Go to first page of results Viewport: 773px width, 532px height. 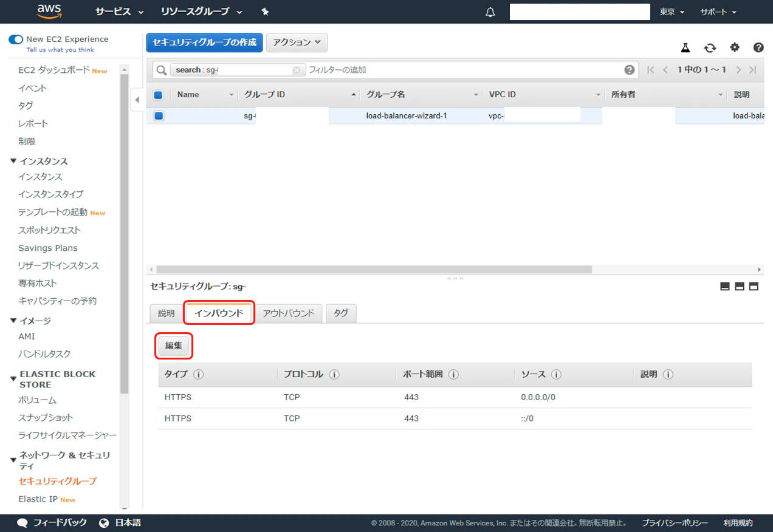[x=651, y=70]
